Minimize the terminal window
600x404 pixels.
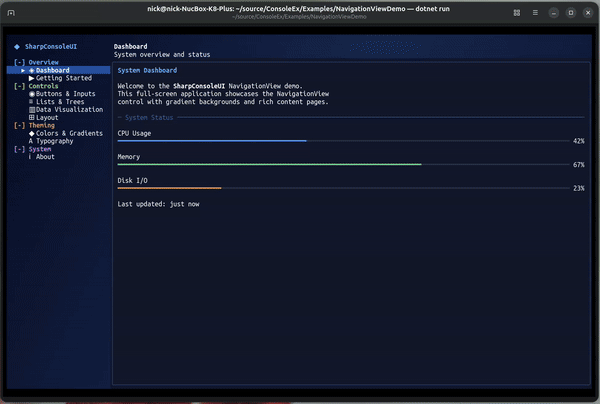pos(554,13)
